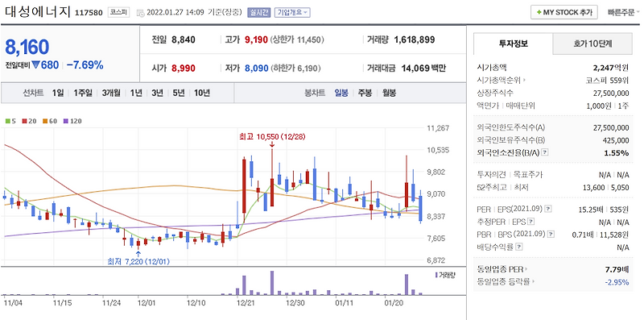Open 빠른주문 quick order link
The width and height of the screenshot is (644, 320).
623,12
